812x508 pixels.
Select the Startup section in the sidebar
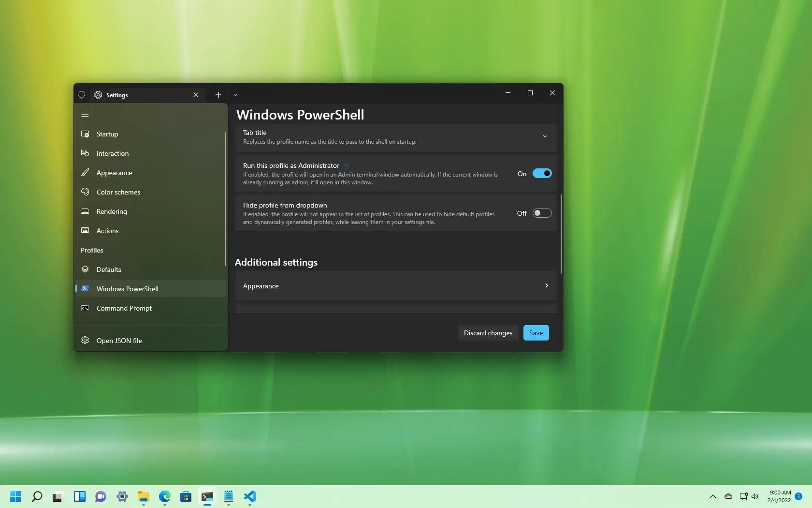coord(107,134)
